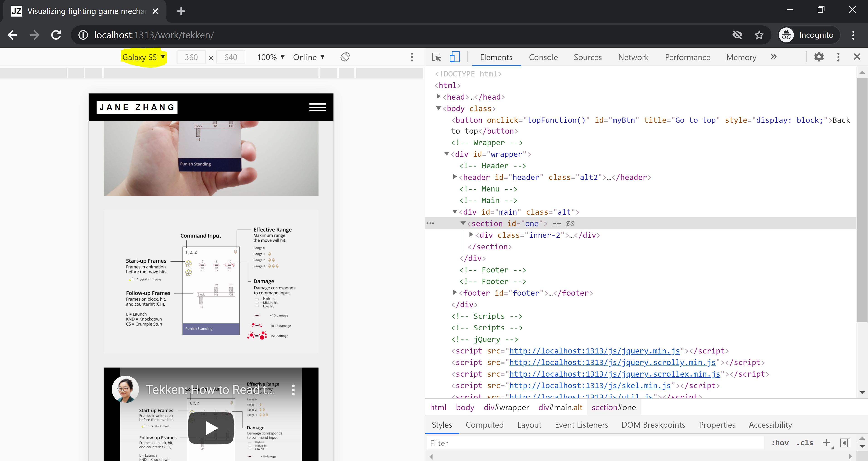
Task: Click the JANE ZHANG logo
Action: click(x=137, y=107)
